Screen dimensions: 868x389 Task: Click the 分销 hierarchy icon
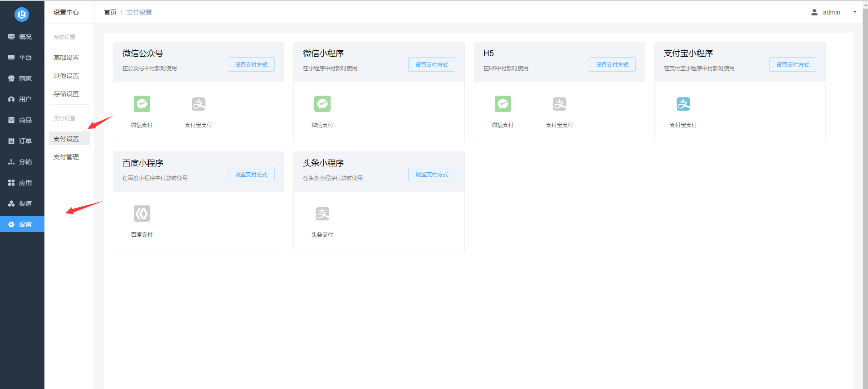tap(11, 162)
